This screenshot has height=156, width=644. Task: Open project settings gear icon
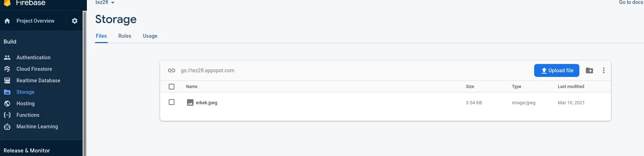pyautogui.click(x=75, y=21)
